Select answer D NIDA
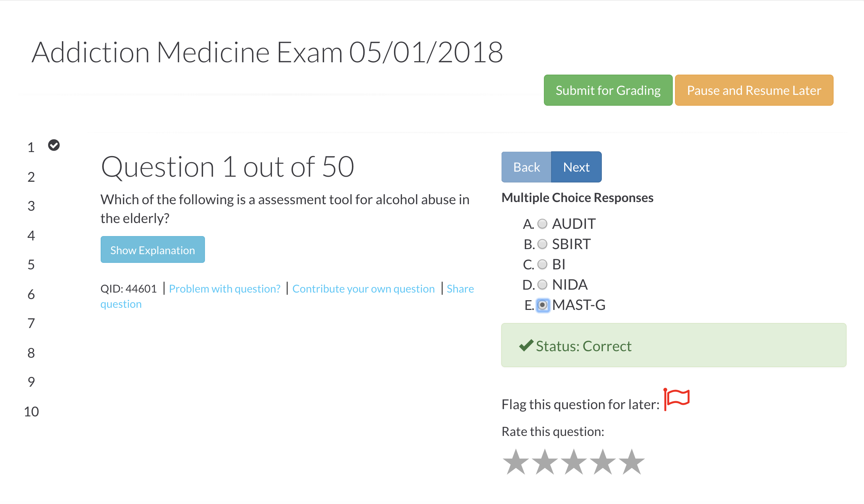 coord(542,285)
